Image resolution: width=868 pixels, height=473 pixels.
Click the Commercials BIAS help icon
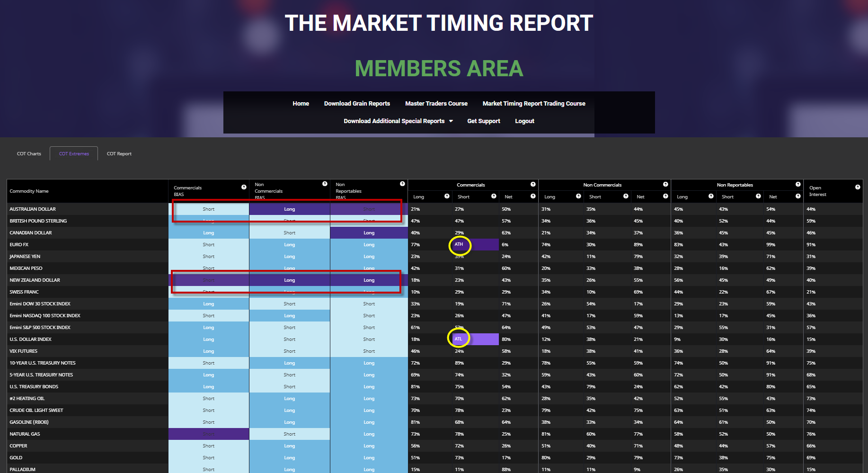pyautogui.click(x=244, y=187)
